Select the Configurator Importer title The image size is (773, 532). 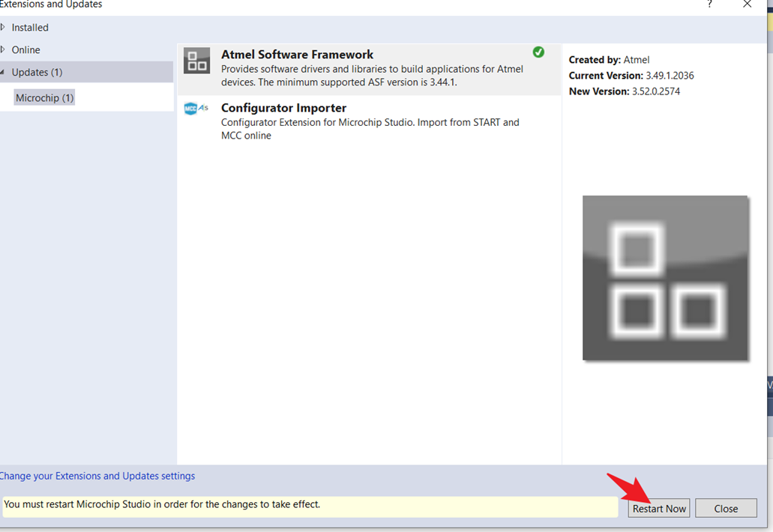pyautogui.click(x=283, y=108)
